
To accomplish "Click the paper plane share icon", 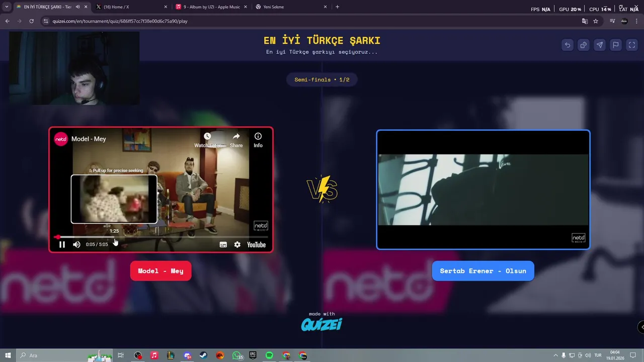I will point(600,45).
